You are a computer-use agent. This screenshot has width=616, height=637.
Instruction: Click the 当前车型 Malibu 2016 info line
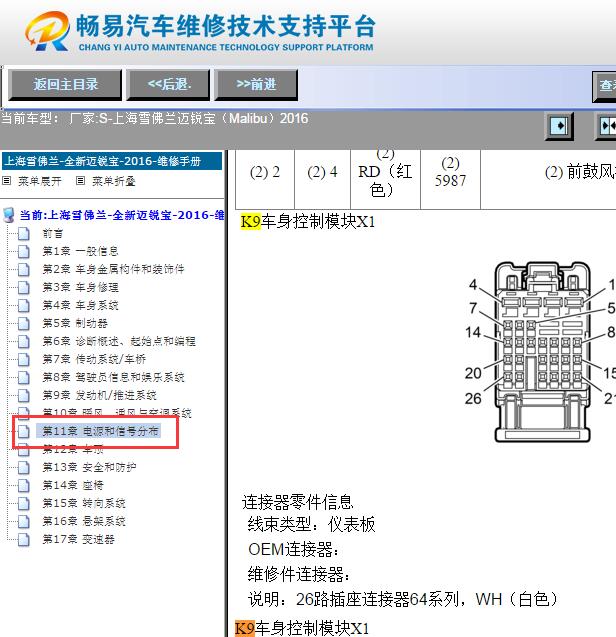155,119
